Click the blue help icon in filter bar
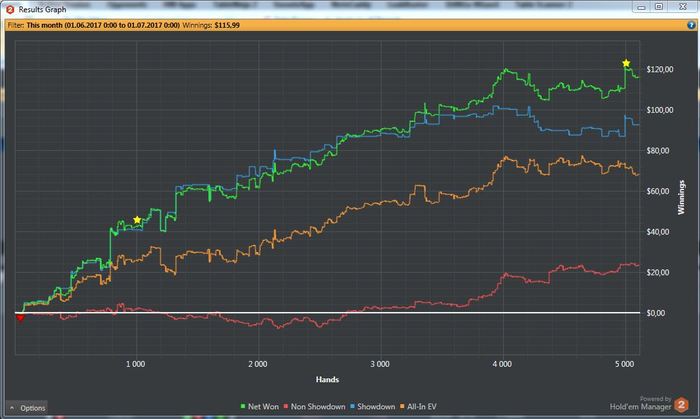This screenshot has width=700, height=419. [692, 25]
